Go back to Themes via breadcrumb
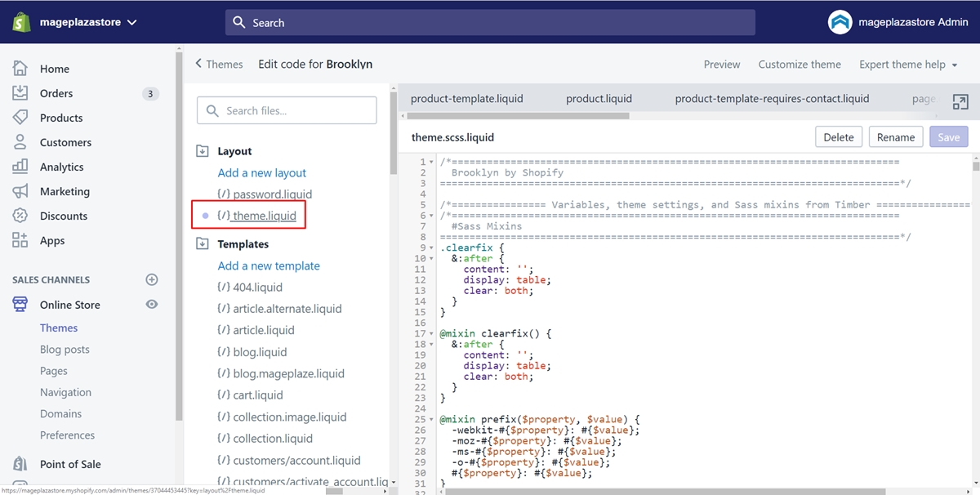980x495 pixels. pos(219,64)
